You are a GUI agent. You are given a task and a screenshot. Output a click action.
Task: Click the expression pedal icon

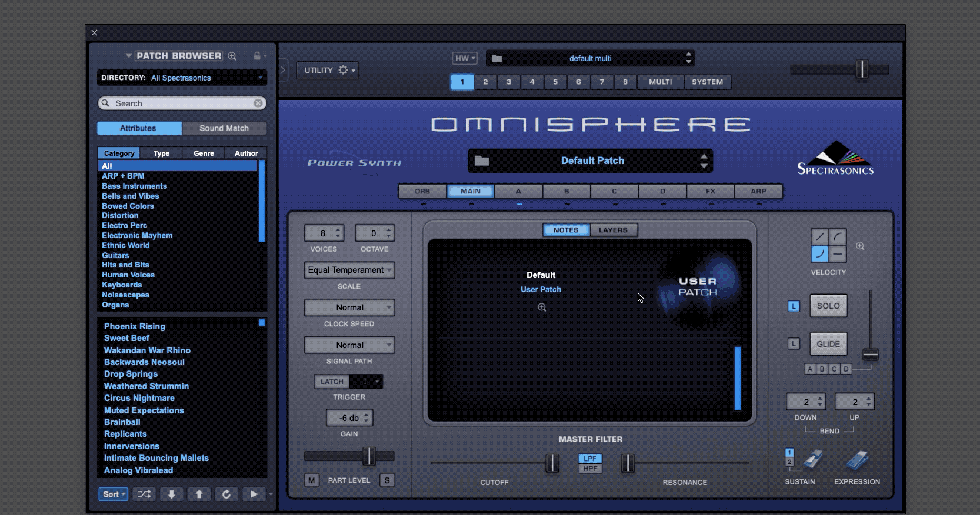coord(858,461)
